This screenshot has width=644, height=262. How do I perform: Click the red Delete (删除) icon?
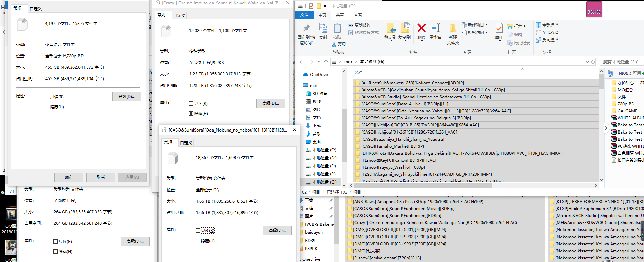pyautogui.click(x=421, y=28)
